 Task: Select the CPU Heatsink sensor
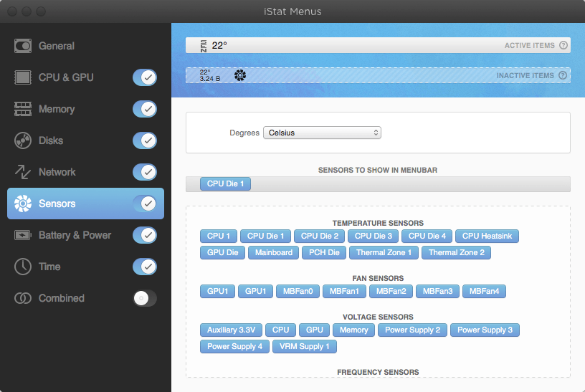[487, 236]
